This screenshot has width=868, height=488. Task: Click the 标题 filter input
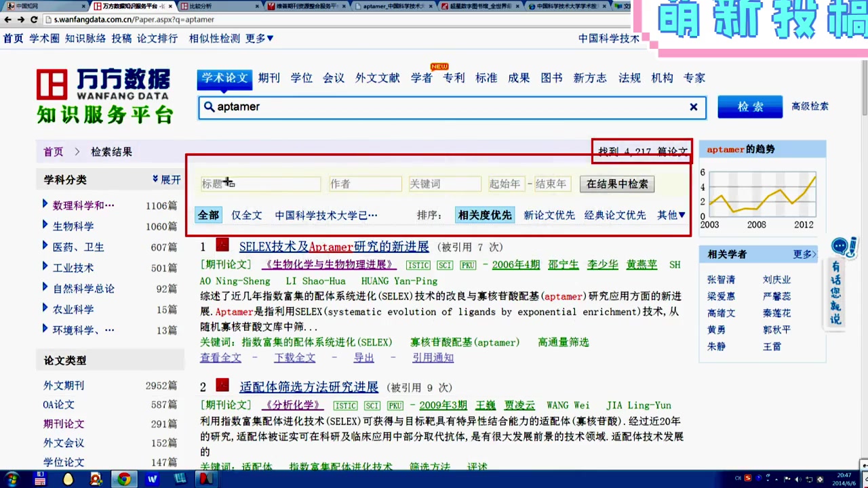tap(260, 184)
